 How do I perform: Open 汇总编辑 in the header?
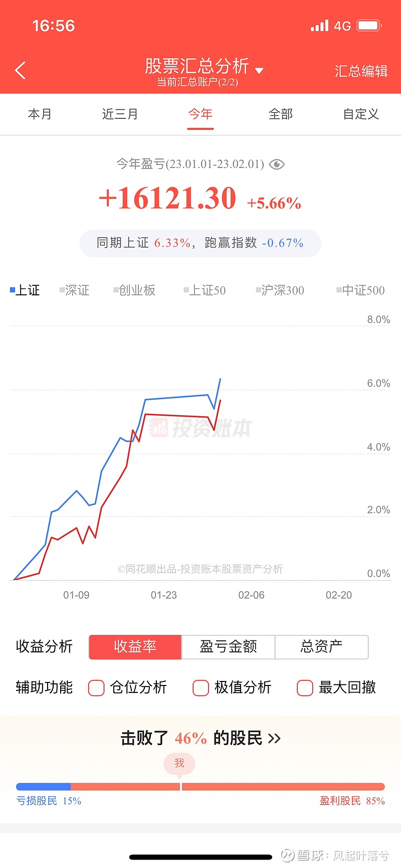point(361,71)
